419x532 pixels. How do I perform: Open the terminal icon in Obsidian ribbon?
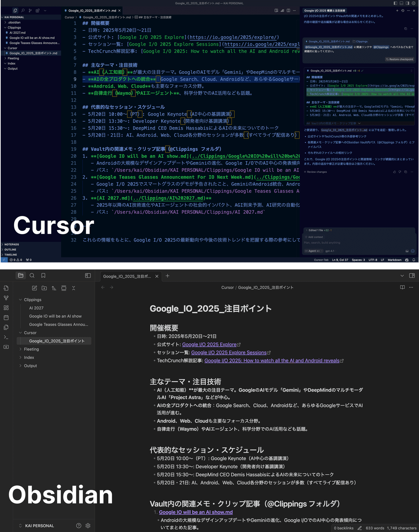tap(6, 337)
